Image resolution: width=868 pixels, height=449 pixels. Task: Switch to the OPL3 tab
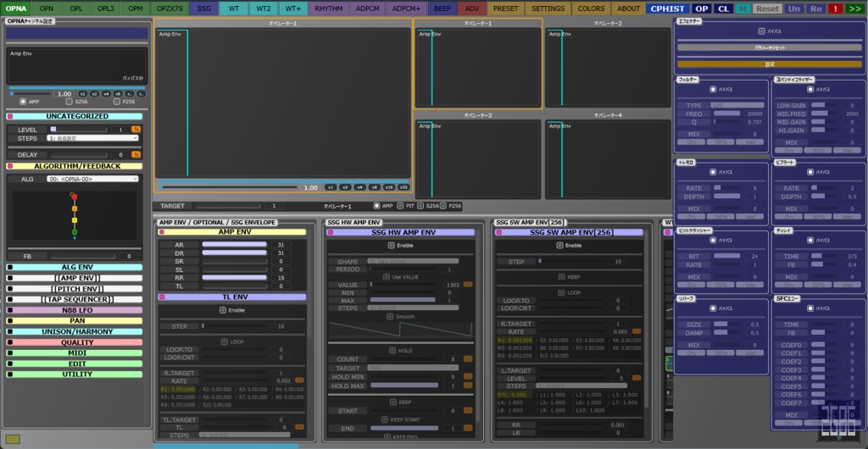point(105,8)
